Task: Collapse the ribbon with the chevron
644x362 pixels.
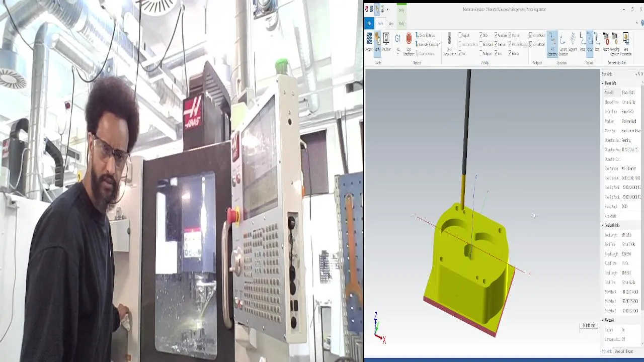Action: coord(636,23)
